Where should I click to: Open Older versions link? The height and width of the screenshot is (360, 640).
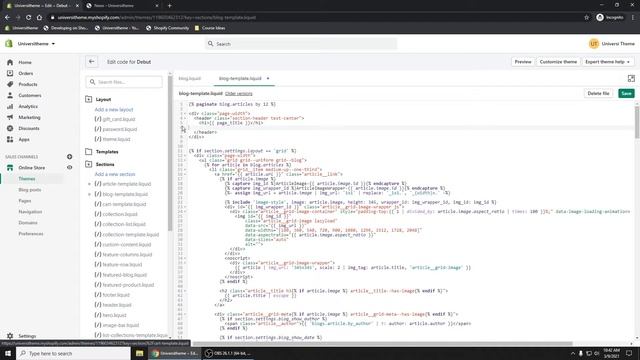(x=239, y=94)
